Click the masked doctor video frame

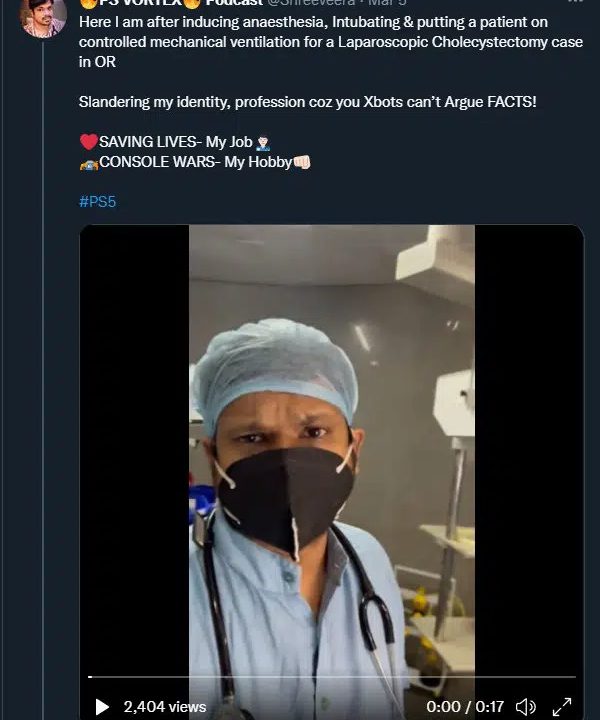pyautogui.click(x=332, y=450)
